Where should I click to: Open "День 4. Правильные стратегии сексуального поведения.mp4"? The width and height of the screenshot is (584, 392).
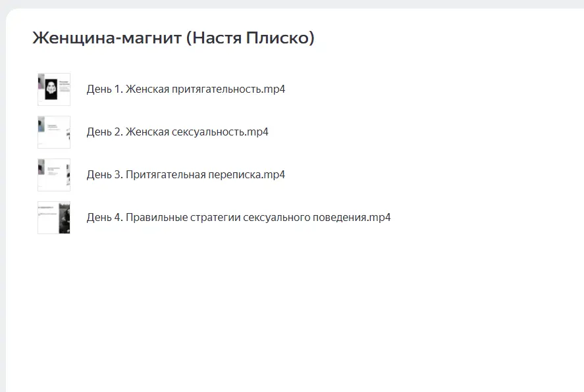click(238, 218)
